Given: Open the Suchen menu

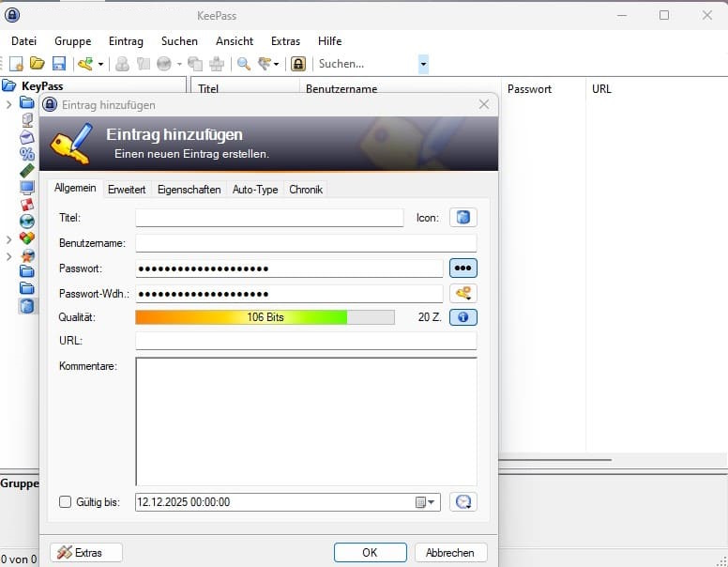Looking at the screenshot, I should click(179, 41).
